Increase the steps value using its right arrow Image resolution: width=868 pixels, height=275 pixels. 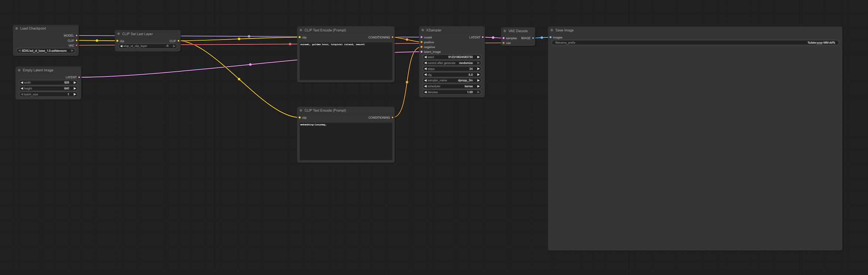(478, 69)
